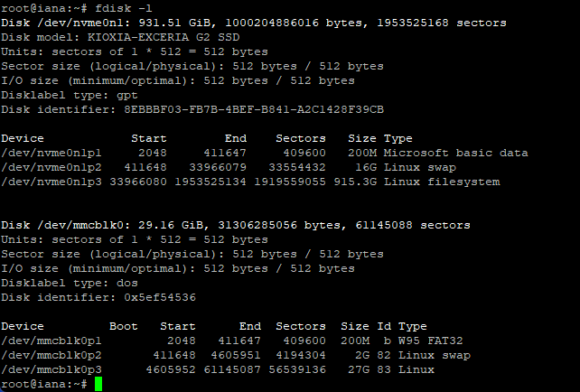The width and height of the screenshot is (580, 392).
Task: Click the last 'root@iana:~#' prompt
Action: [x=44, y=384]
